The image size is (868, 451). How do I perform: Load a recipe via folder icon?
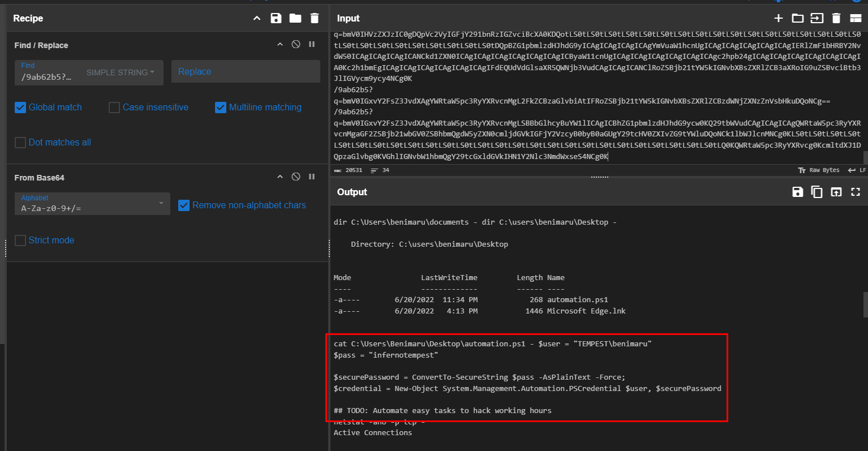point(295,18)
